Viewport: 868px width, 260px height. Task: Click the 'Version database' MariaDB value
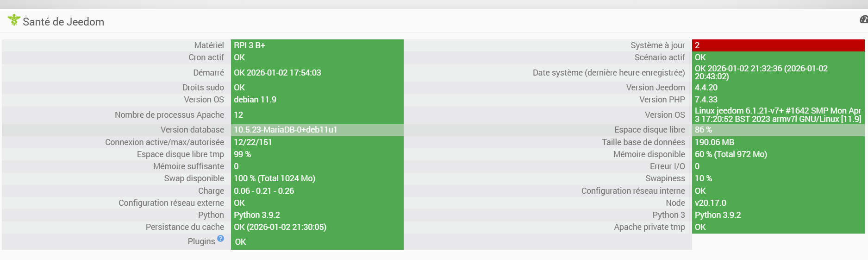click(285, 130)
